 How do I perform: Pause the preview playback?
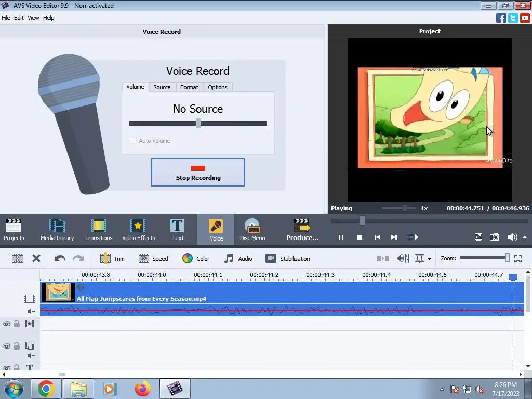[341, 237]
